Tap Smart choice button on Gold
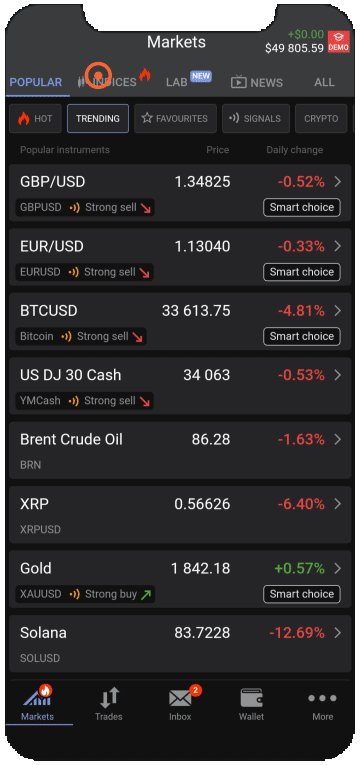360x765 pixels. click(x=302, y=594)
